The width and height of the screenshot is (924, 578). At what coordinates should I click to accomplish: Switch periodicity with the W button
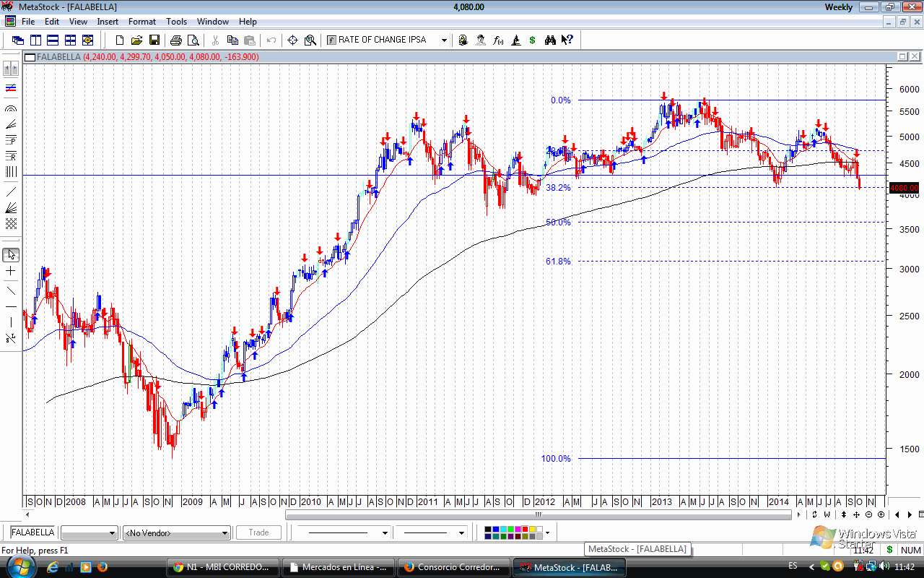(x=827, y=514)
